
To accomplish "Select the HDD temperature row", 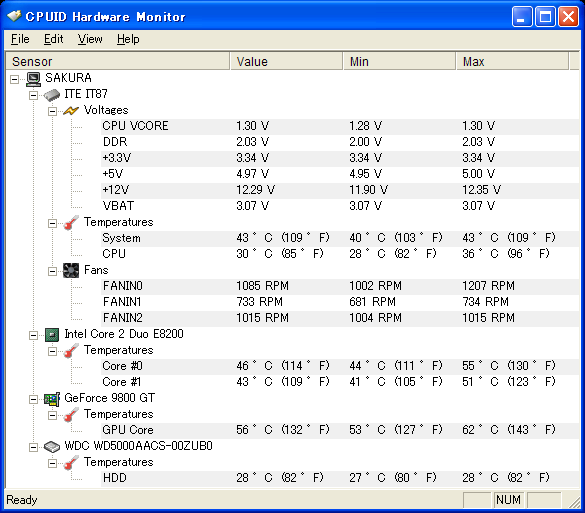I will (x=340, y=478).
